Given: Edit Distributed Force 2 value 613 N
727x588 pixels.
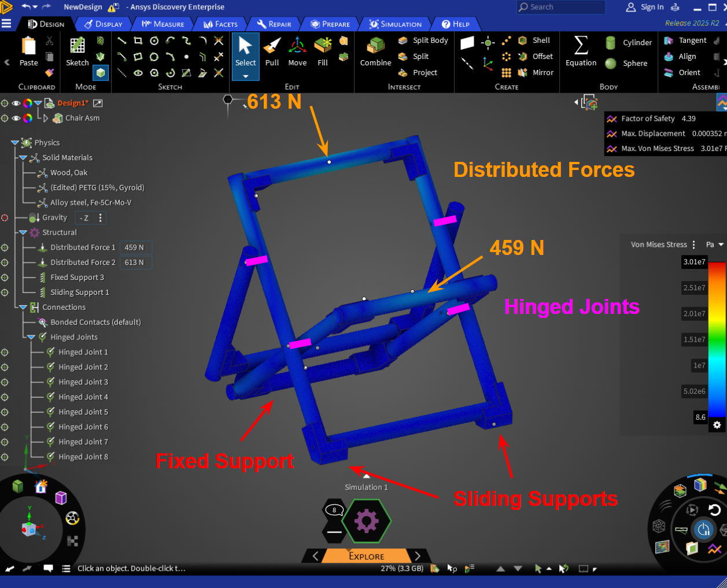Looking at the screenshot, I should click(136, 262).
